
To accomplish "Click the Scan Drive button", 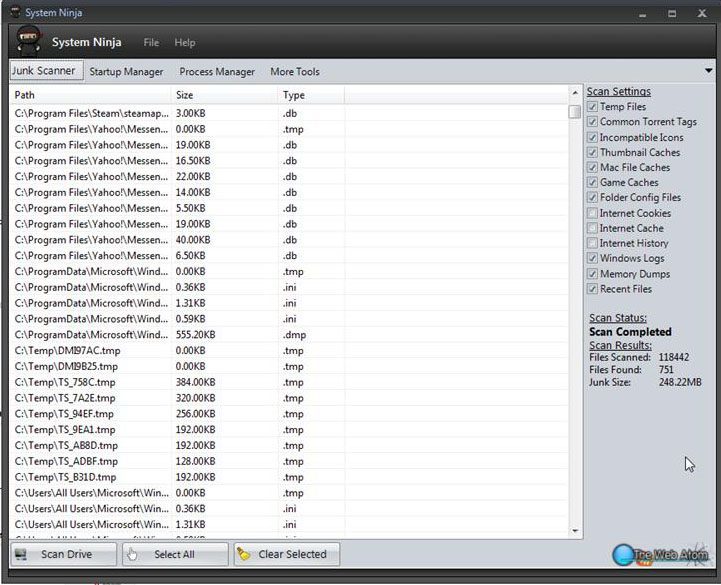I will pyautogui.click(x=63, y=554).
